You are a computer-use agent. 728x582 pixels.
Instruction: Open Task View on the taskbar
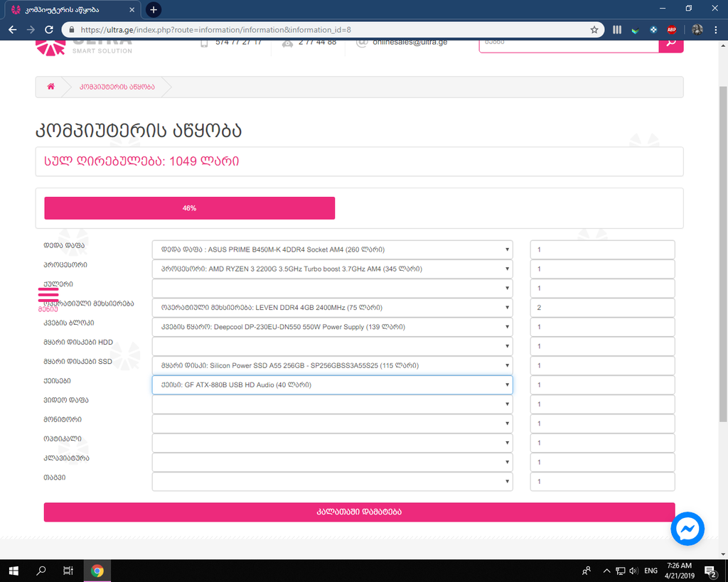(68, 571)
